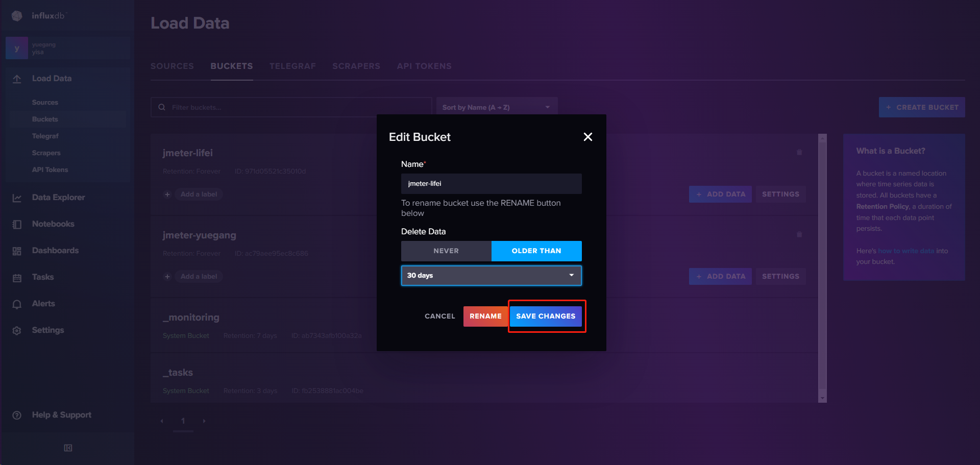Click the RENAME button
Screen dimensions: 980x465
click(x=485, y=316)
